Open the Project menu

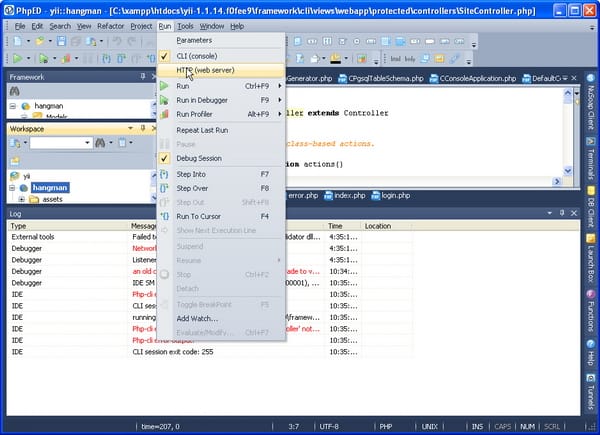(141, 26)
